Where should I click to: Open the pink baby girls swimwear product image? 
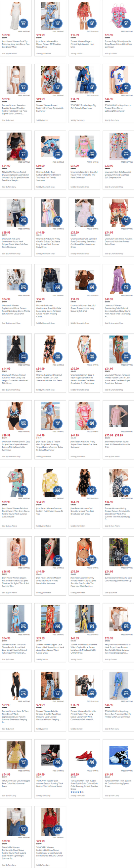(x=118, y=15)
